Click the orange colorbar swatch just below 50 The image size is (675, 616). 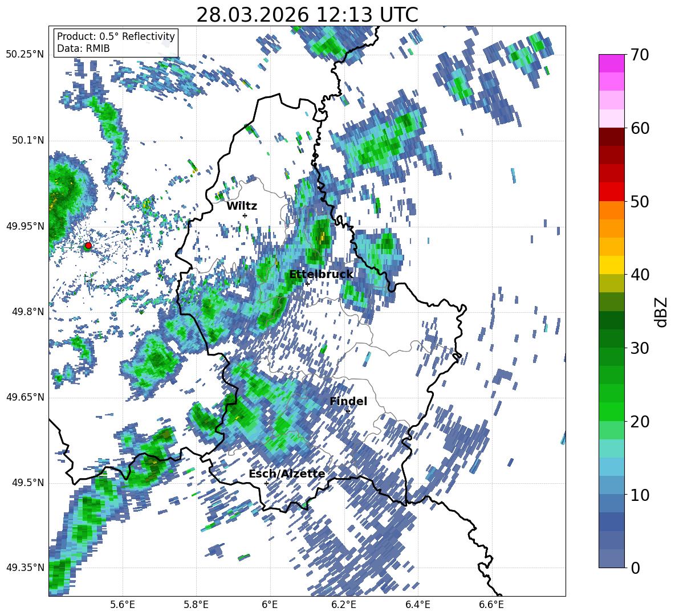pos(611,210)
